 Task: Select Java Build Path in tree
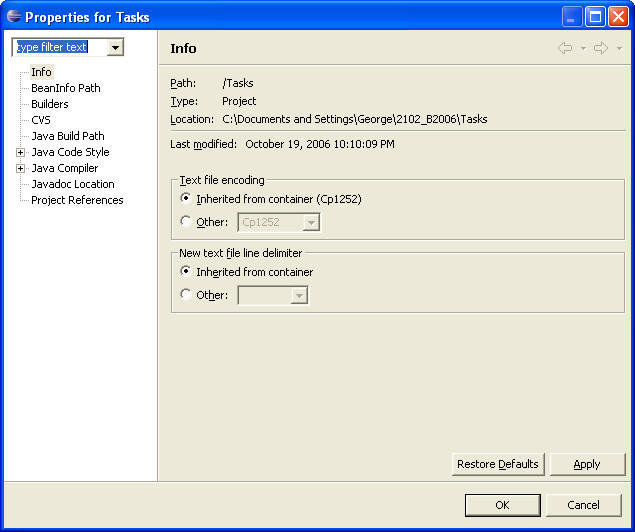point(68,136)
